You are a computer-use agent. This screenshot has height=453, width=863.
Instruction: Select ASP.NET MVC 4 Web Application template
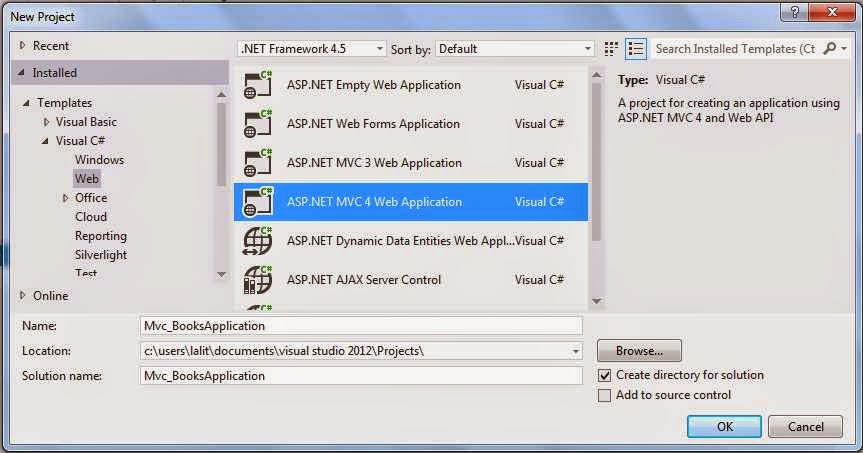tap(411, 202)
